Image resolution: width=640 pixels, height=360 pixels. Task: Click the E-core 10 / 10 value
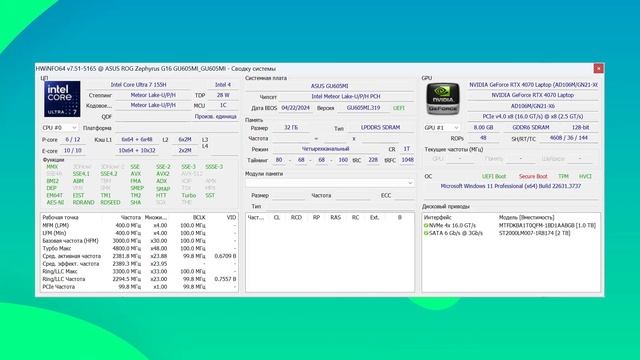pyautogui.click(x=73, y=151)
